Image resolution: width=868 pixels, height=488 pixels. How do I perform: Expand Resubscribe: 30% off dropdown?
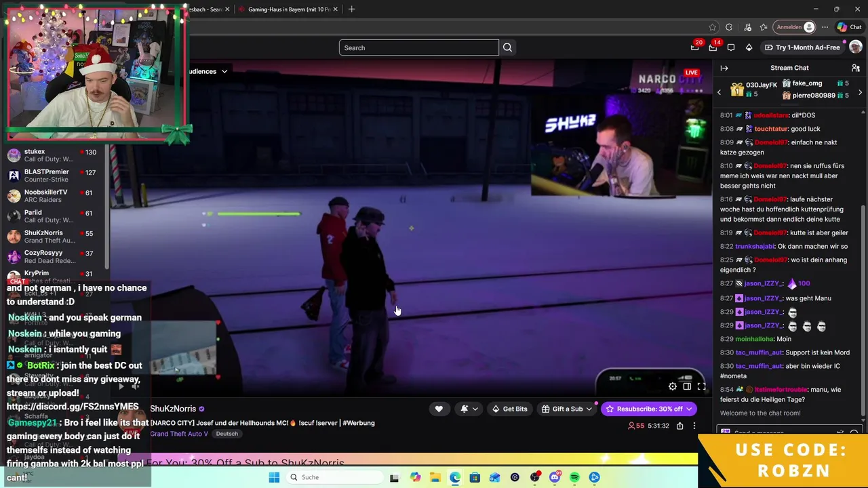click(x=689, y=409)
